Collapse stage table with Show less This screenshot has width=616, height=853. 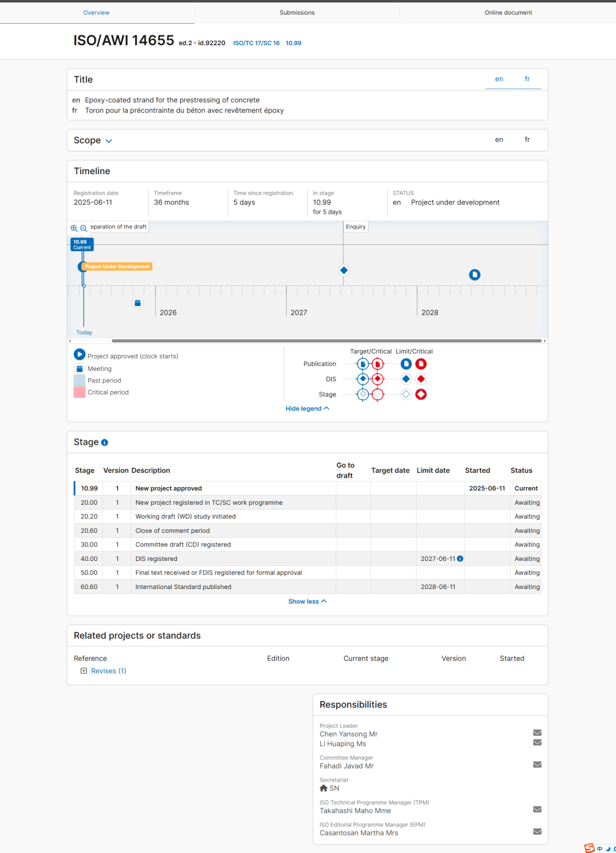coord(307,602)
